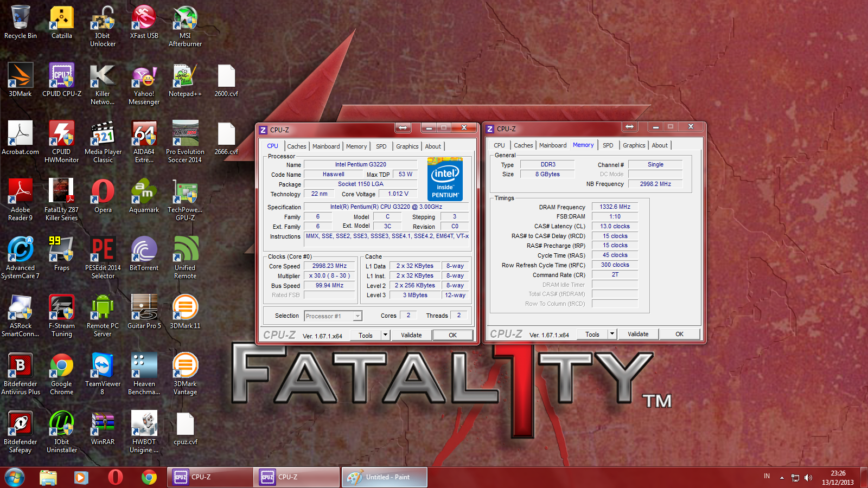Open the CPUID CPU-Z desktop shortcut

pos(62,80)
